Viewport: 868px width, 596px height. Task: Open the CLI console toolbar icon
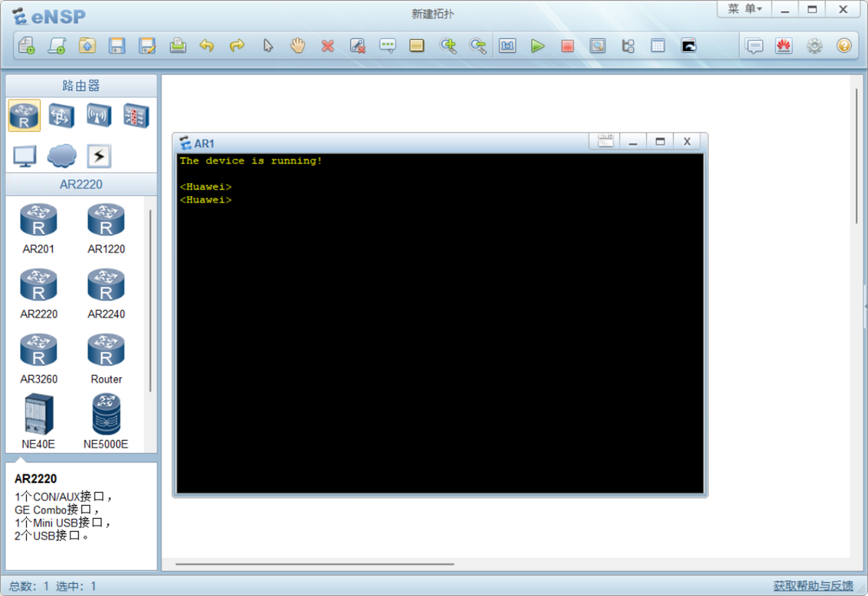689,46
